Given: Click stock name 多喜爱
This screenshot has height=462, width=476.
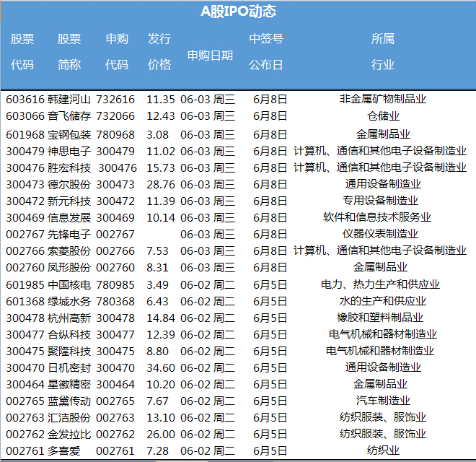Looking at the screenshot, I should coord(63,451).
